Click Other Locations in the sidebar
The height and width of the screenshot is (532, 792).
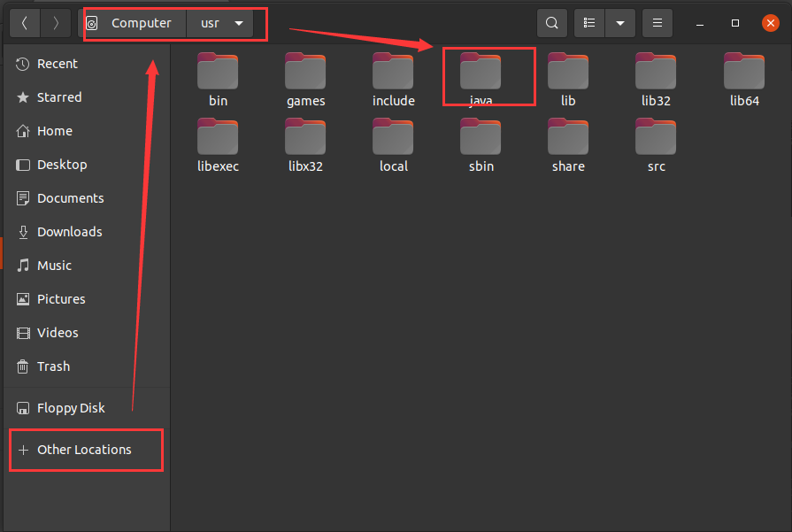87,450
